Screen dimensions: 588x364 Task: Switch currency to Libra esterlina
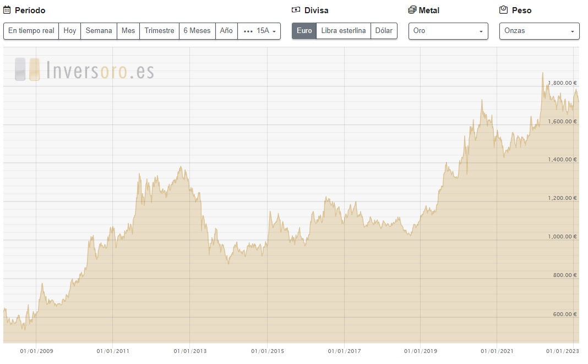[343, 31]
